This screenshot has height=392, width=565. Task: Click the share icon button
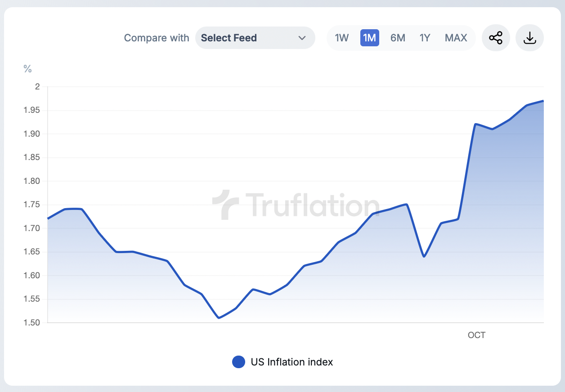tap(496, 38)
